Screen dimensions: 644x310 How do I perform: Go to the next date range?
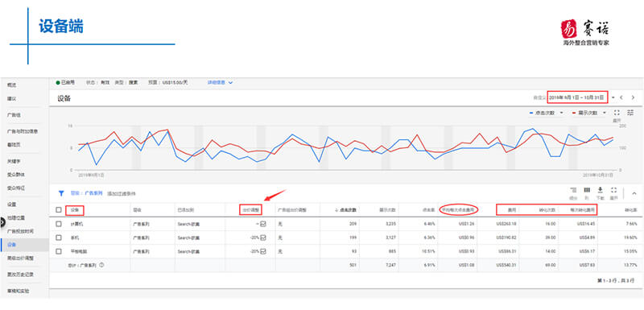coord(633,97)
